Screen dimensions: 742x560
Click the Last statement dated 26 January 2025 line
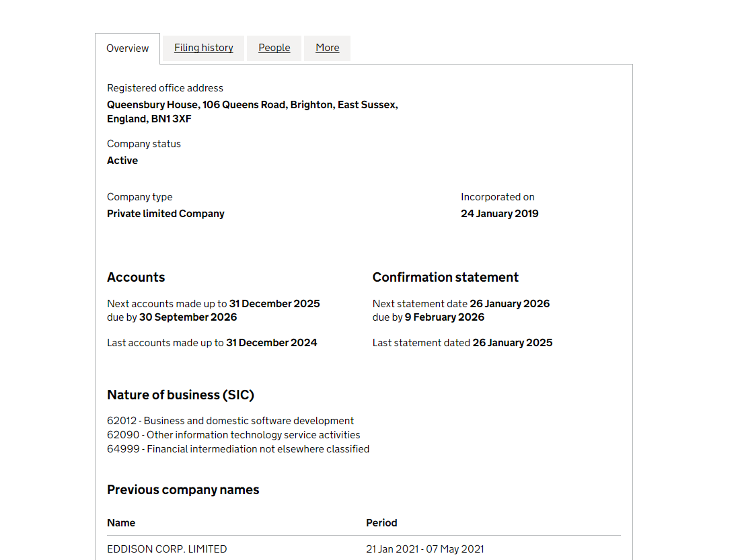tap(462, 343)
